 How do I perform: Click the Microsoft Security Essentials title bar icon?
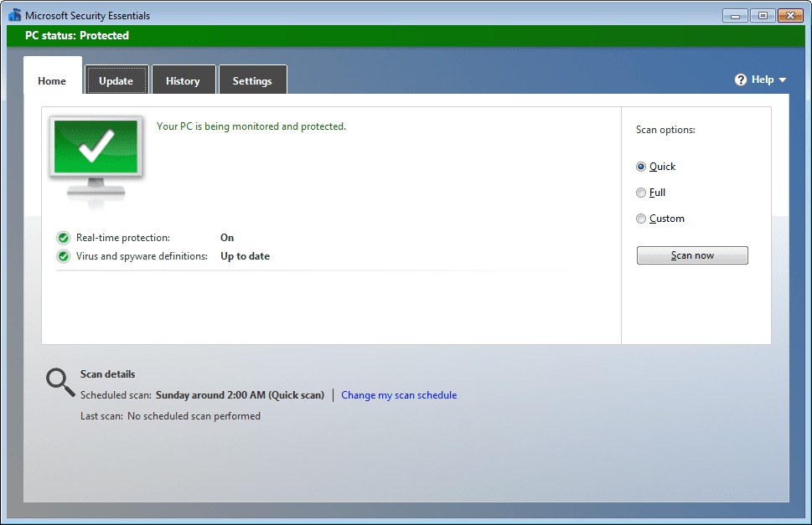pos(13,14)
